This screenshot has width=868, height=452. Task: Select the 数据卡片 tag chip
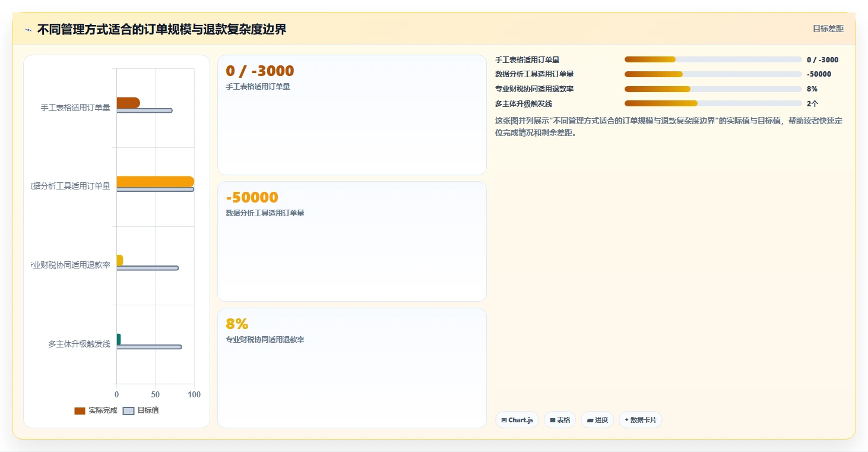click(x=641, y=420)
